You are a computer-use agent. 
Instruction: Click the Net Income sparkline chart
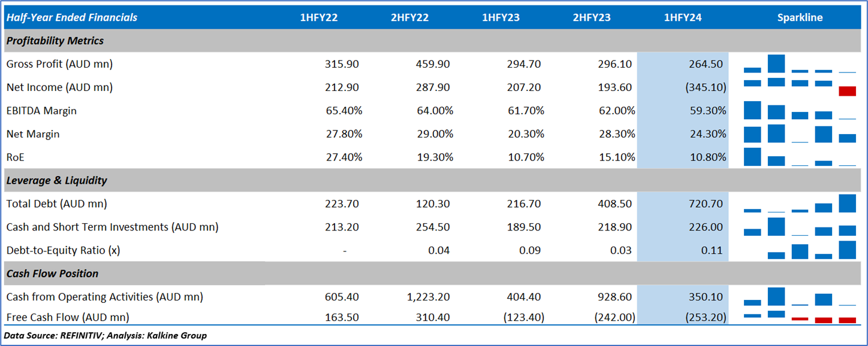(x=800, y=87)
